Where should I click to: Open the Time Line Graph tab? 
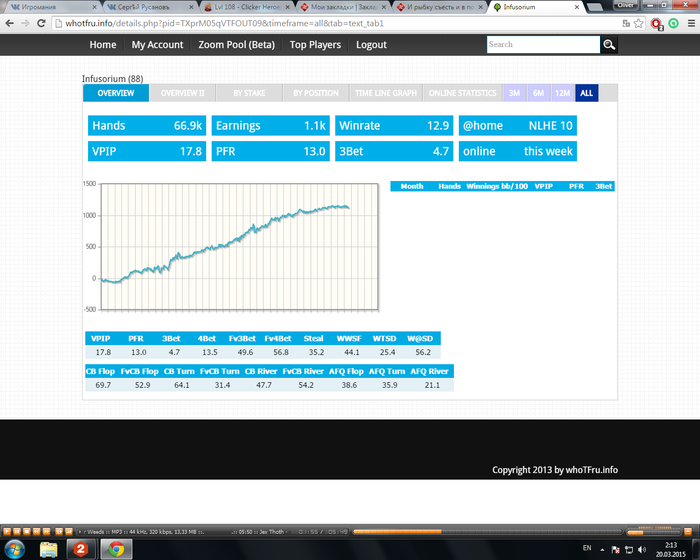tap(386, 93)
